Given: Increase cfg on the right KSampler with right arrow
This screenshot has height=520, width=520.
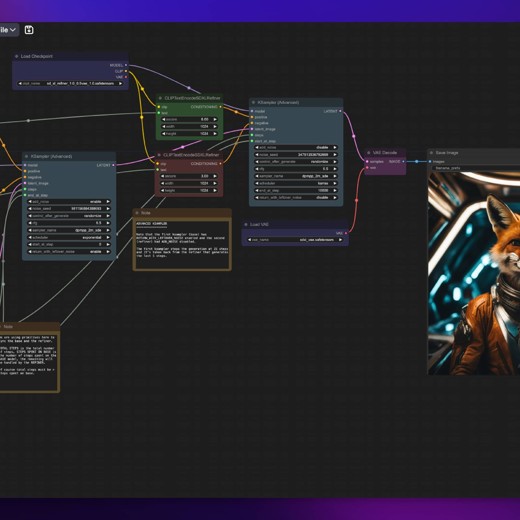Looking at the screenshot, I should tap(335, 169).
